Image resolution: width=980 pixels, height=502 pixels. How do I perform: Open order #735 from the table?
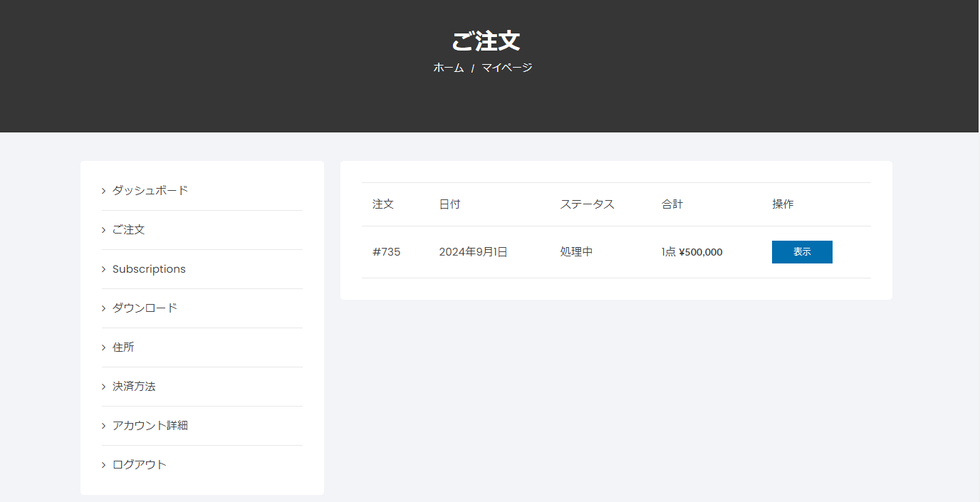[x=386, y=252]
